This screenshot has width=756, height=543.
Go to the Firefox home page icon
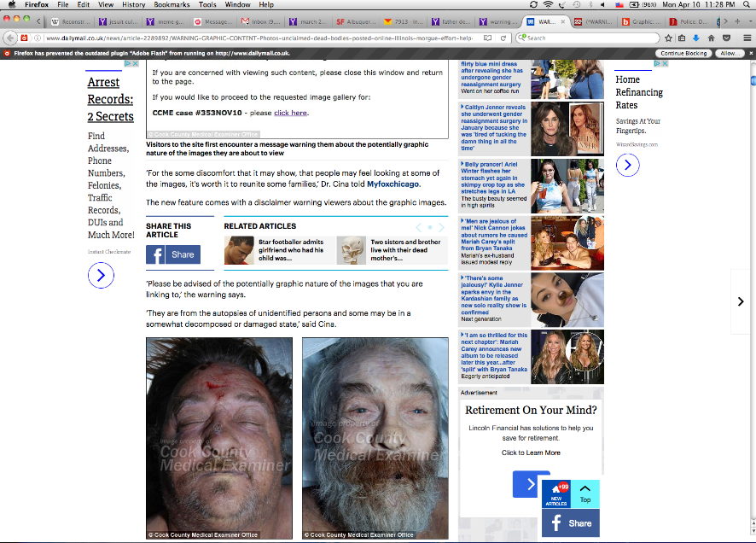[x=711, y=38]
